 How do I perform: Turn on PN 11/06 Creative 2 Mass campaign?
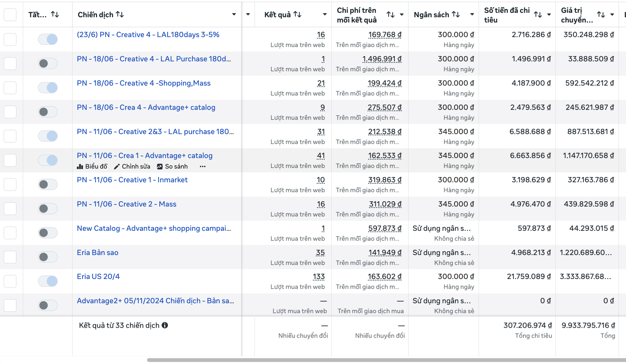click(48, 209)
